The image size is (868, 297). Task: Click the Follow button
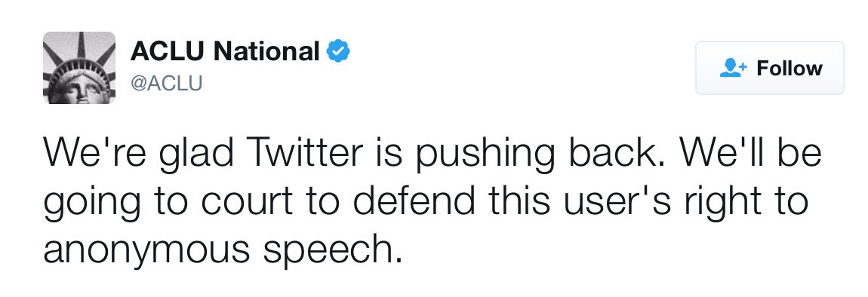769,68
